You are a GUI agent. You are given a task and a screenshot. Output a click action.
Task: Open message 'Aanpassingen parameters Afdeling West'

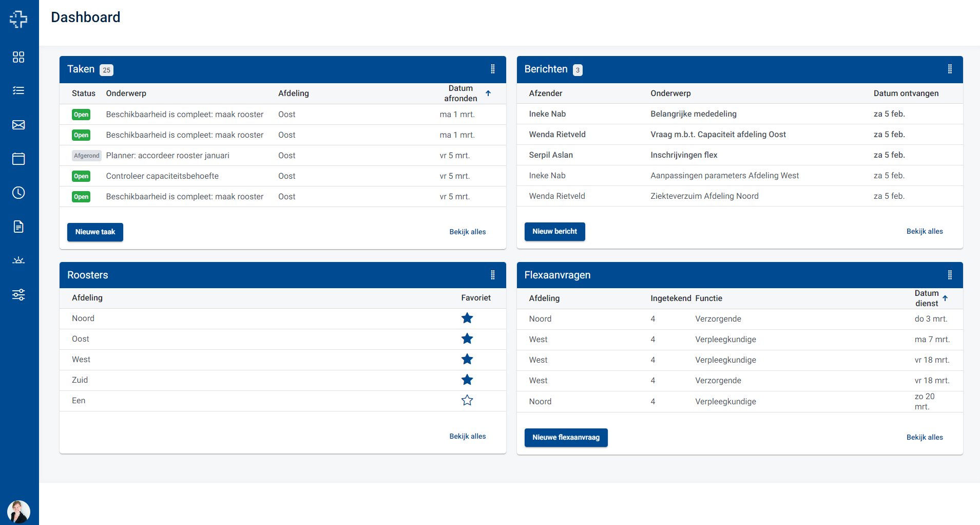click(x=740, y=176)
